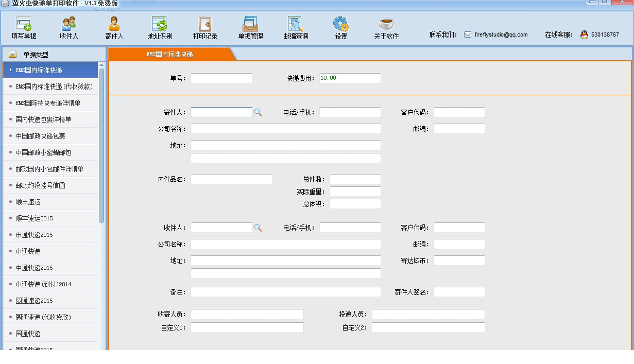The height and width of the screenshot is (364, 634).
Task: Click the 寄件人签名 input field
Action: point(459,292)
